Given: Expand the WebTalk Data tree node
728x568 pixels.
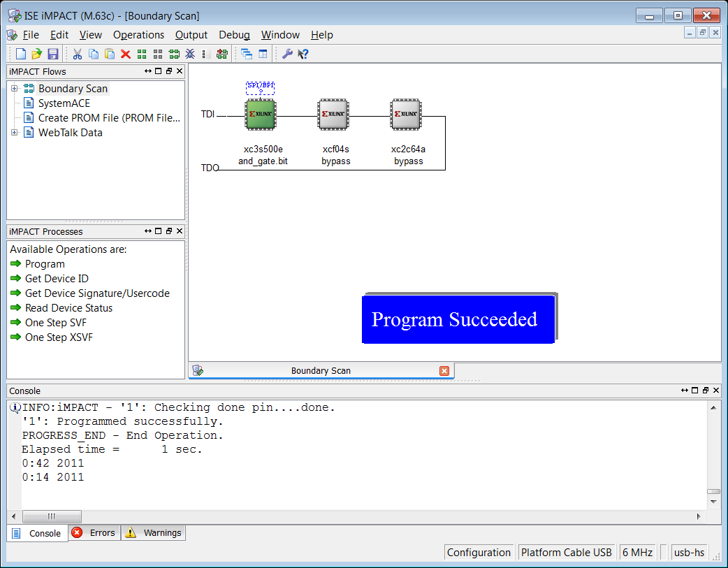Looking at the screenshot, I should 15,132.
